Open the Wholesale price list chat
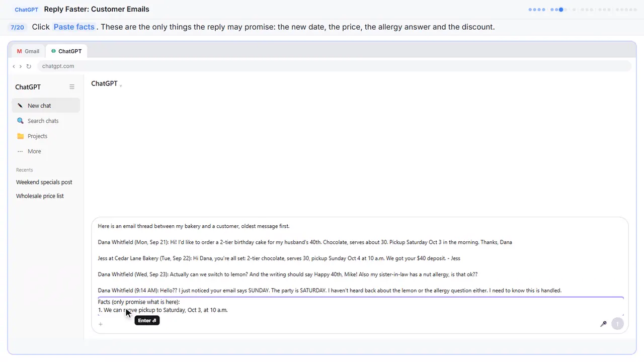 click(x=40, y=196)
